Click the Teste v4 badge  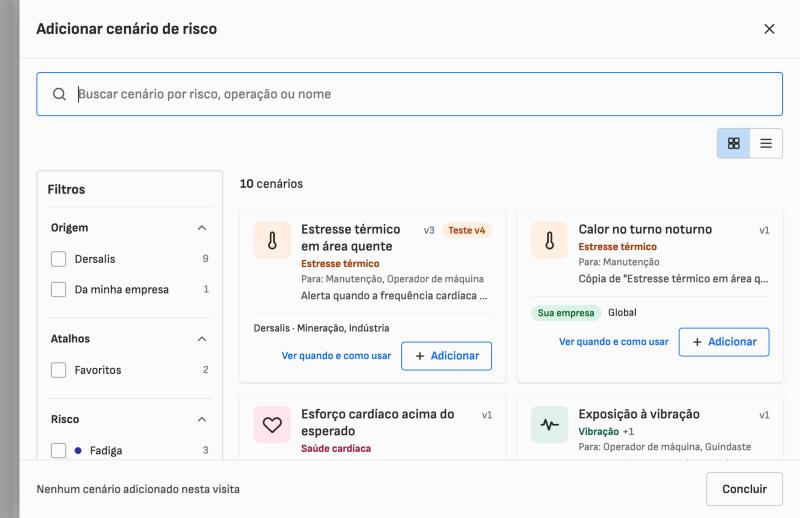pos(466,230)
